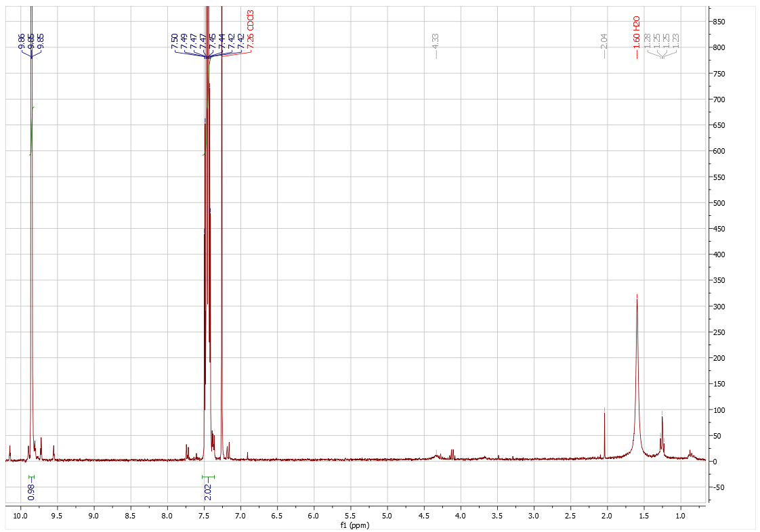The height and width of the screenshot is (532, 760).
Task: Click the 5.0 tick on the ppm axis
Action: point(387,514)
